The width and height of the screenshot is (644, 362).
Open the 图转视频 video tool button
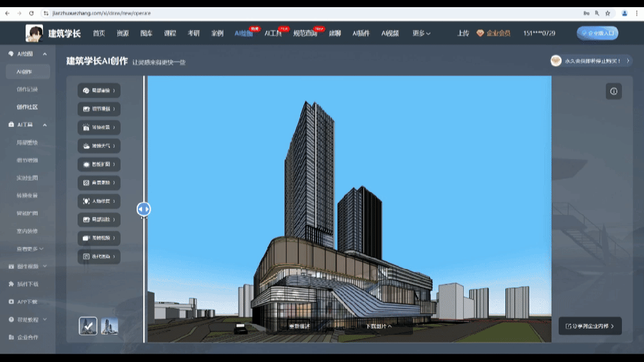pos(99,238)
